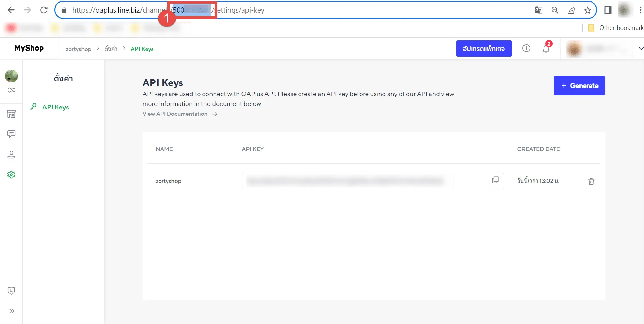
Task: Expand the sidebar with double chevron
Action: (11, 311)
